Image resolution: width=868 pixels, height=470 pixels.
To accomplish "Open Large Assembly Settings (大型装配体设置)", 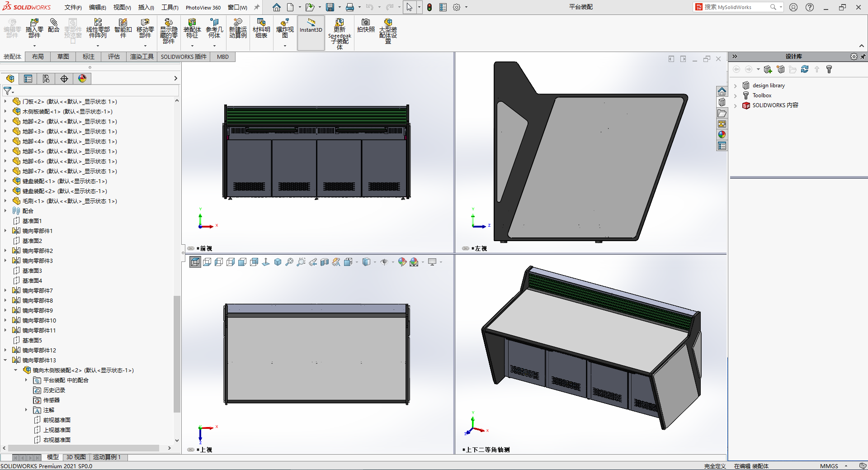I will (388, 31).
